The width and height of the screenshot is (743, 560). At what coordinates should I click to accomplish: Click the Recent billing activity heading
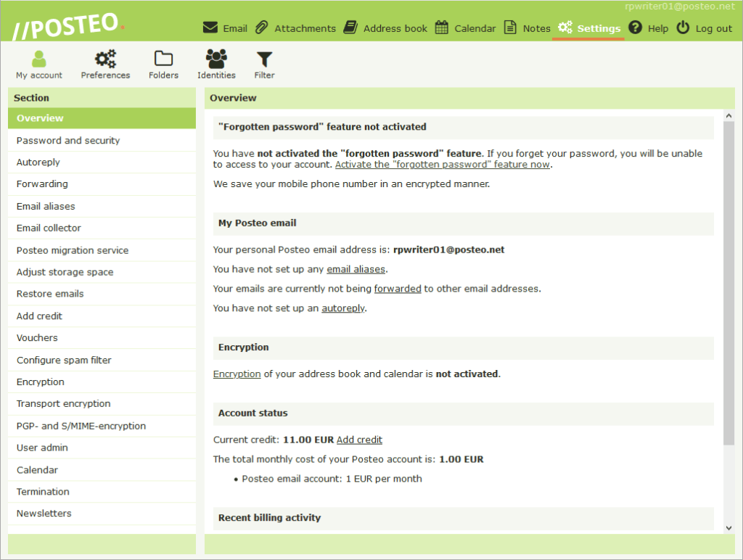[270, 518]
